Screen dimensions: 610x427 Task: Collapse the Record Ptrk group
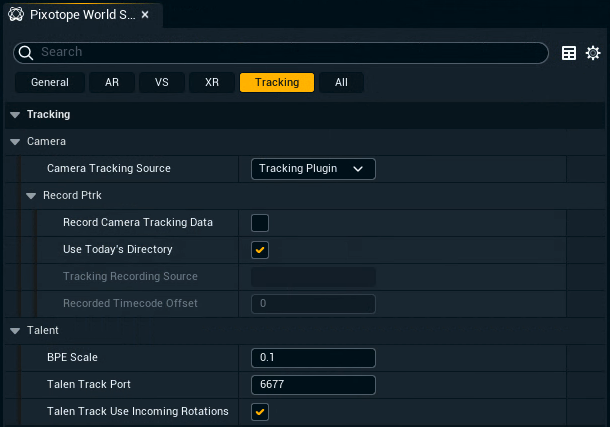coord(31,196)
